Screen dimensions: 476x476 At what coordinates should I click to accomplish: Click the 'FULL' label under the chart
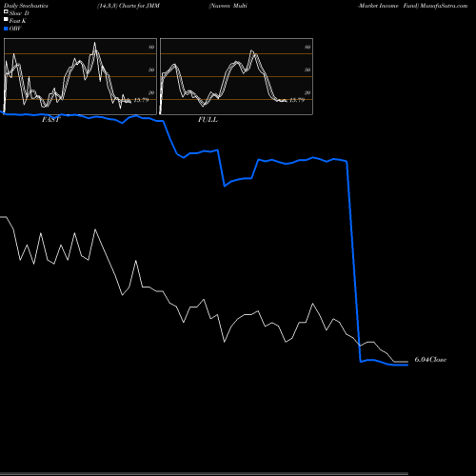pyautogui.click(x=208, y=120)
